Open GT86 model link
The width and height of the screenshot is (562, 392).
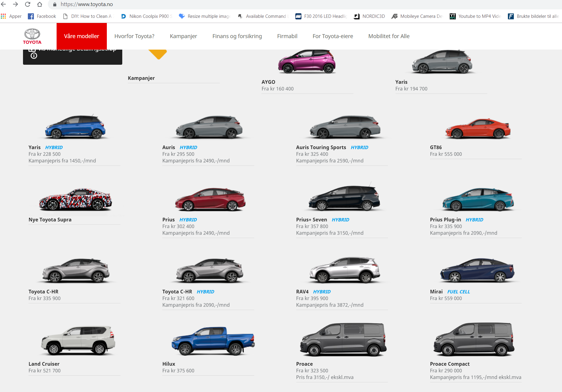[436, 147]
